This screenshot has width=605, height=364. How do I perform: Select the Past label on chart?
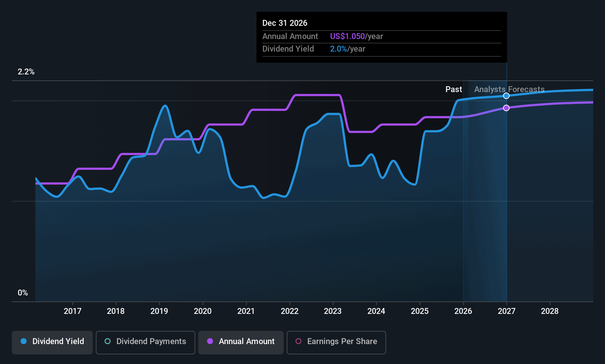pyautogui.click(x=454, y=90)
